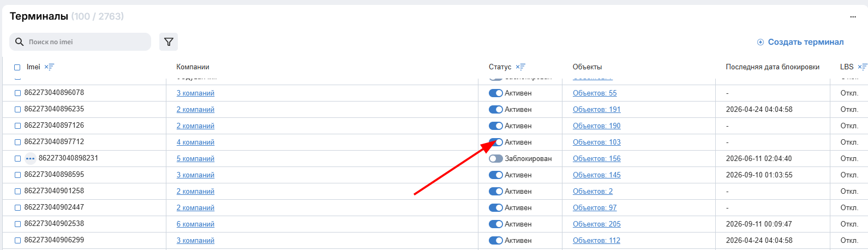Click the Объекты column header
868x250 pixels.
(x=587, y=67)
